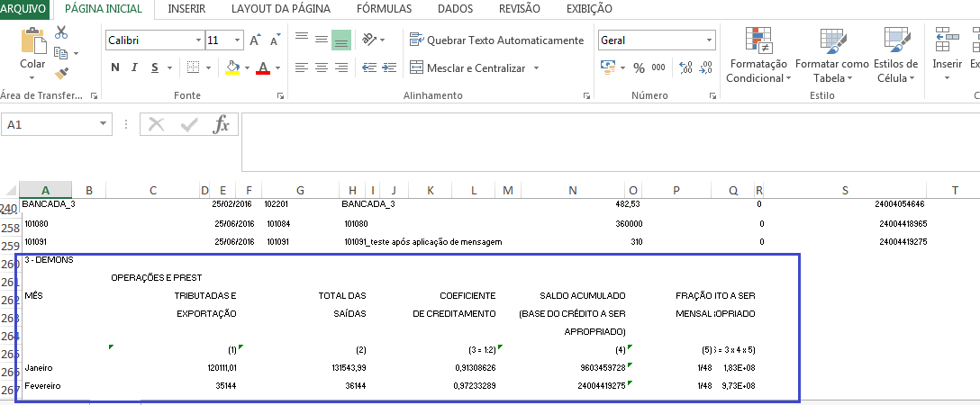980x405 pixels.
Task: Click the percent style icon
Action: (639, 67)
